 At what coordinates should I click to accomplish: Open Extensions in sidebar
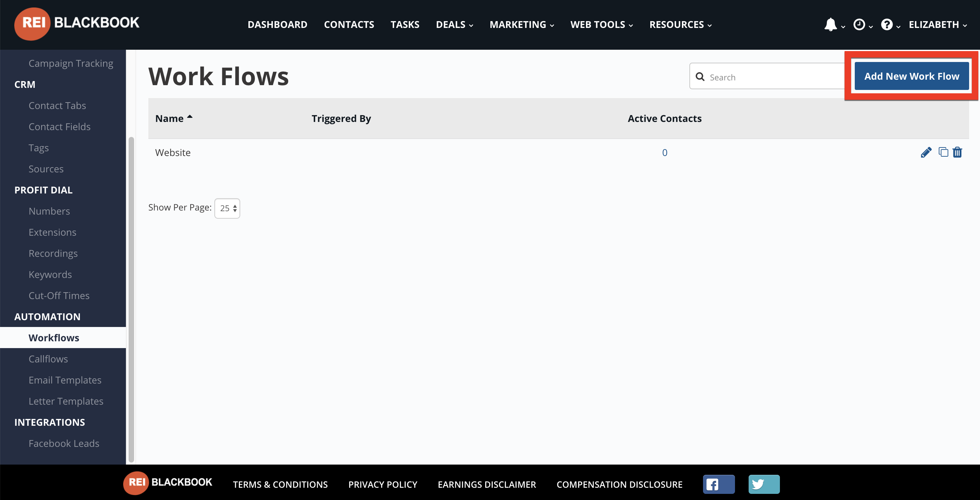52,232
